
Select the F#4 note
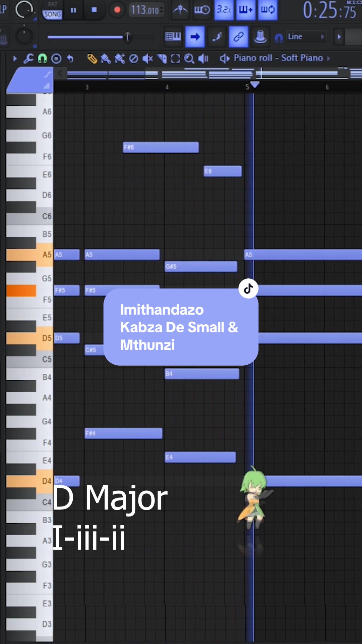pos(124,433)
